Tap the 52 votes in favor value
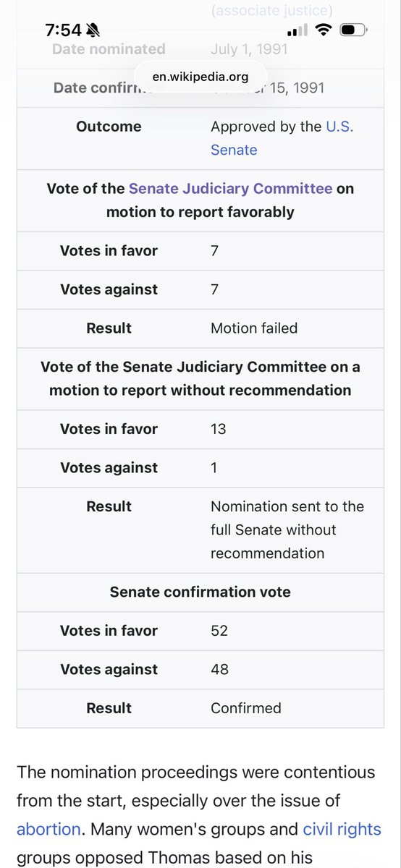This screenshot has height=868, width=401. [219, 631]
